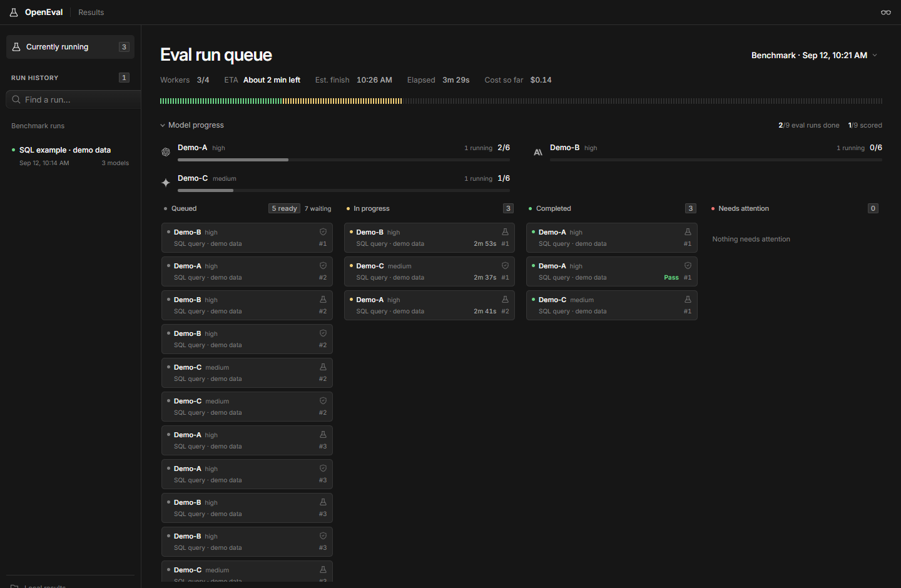Click shield icon on queued Demo-B #3 card
901x588 pixels.
(x=323, y=536)
